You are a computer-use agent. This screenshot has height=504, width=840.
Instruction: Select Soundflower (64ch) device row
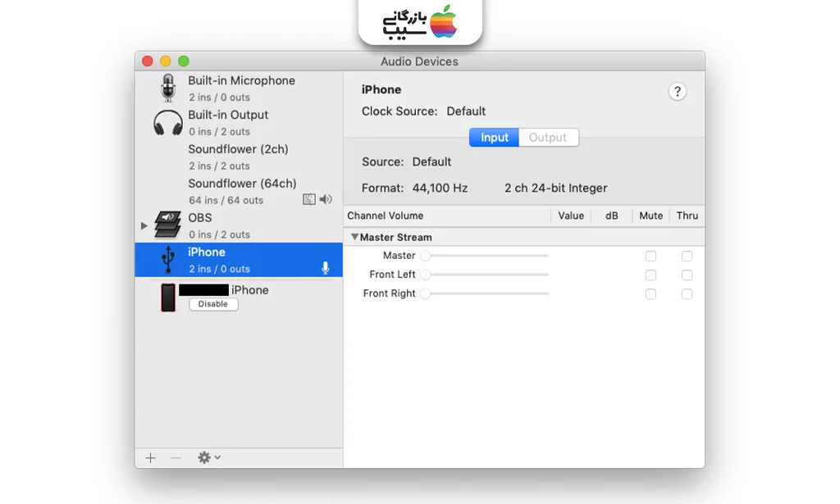click(x=239, y=191)
